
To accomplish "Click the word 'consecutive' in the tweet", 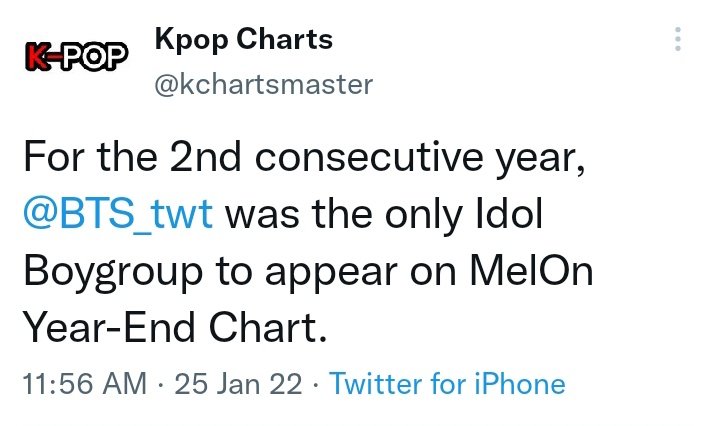I will 369,157.
